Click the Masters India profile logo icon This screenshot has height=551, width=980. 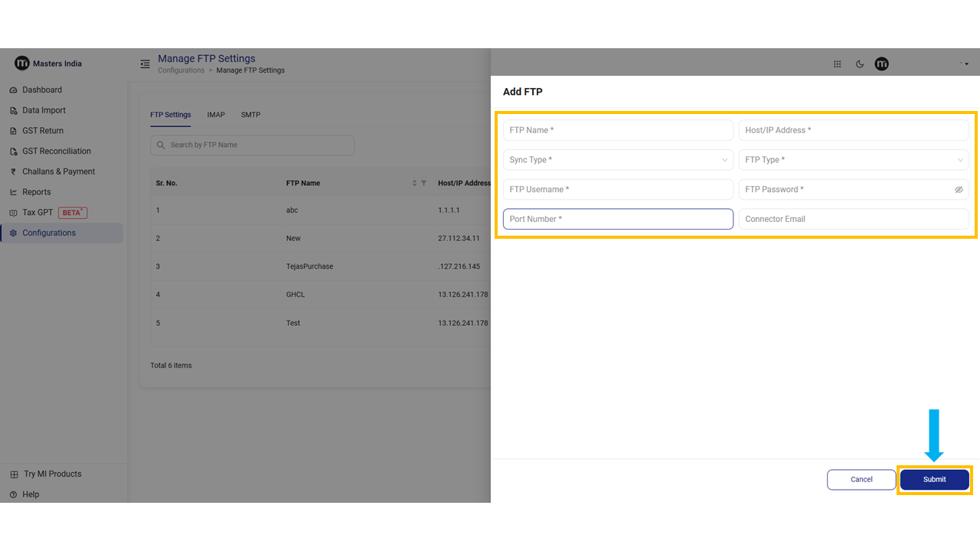[x=882, y=64]
